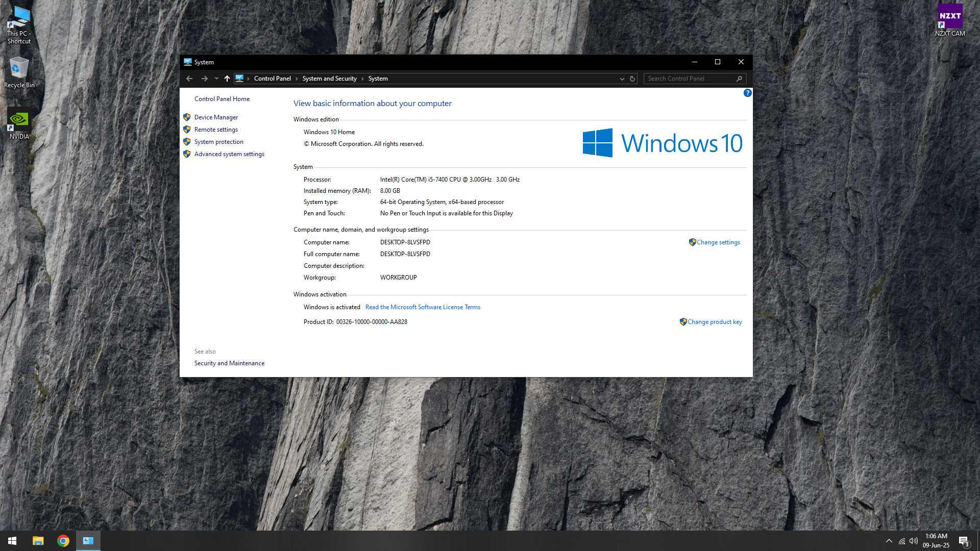Image resolution: width=980 pixels, height=551 pixels.
Task: Click shield icon beside Change product key
Action: 683,322
